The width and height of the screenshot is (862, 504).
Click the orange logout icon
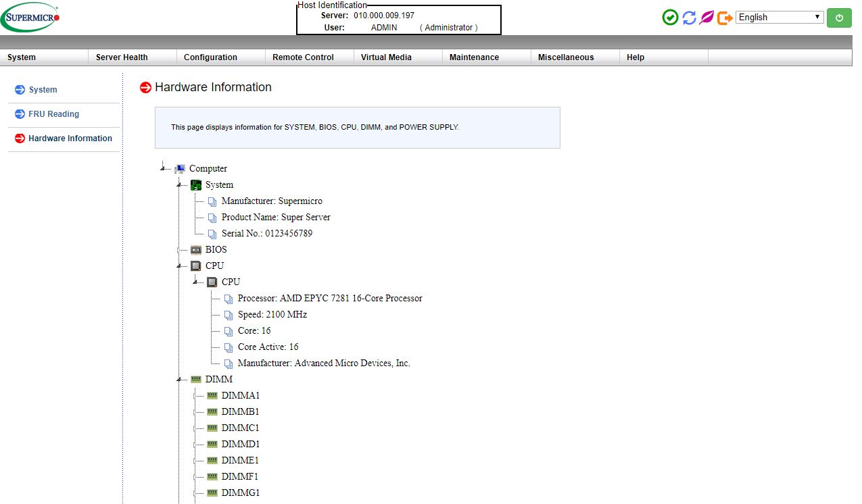(723, 17)
